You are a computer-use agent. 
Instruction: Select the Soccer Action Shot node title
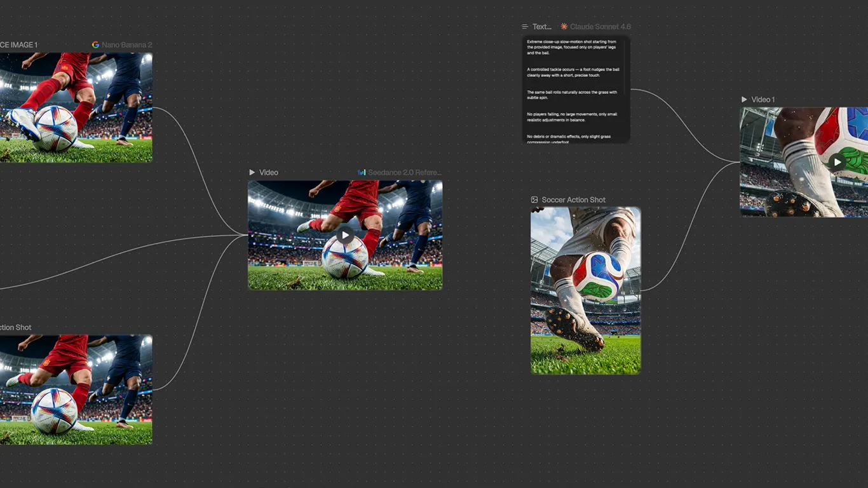[x=574, y=200]
